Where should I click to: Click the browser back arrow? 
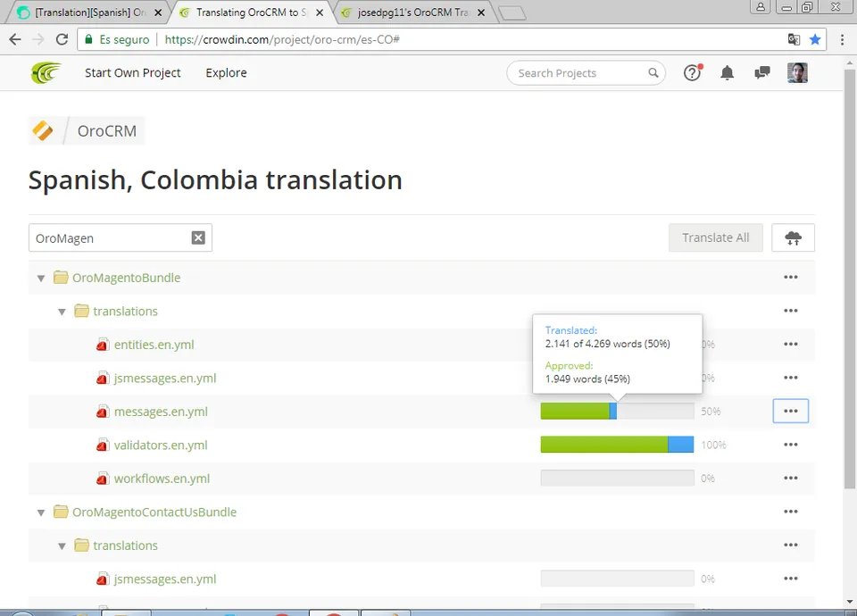click(x=15, y=39)
